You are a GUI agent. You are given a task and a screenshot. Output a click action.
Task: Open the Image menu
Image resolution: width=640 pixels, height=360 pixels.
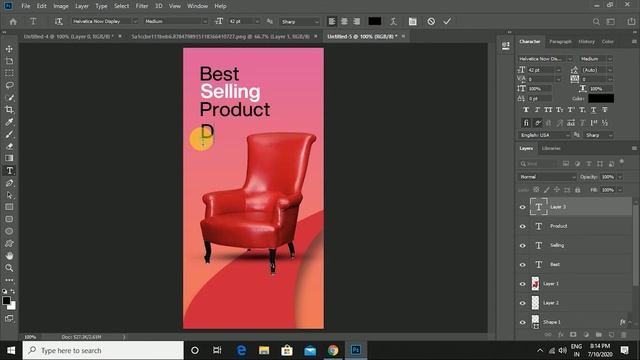pos(61,6)
